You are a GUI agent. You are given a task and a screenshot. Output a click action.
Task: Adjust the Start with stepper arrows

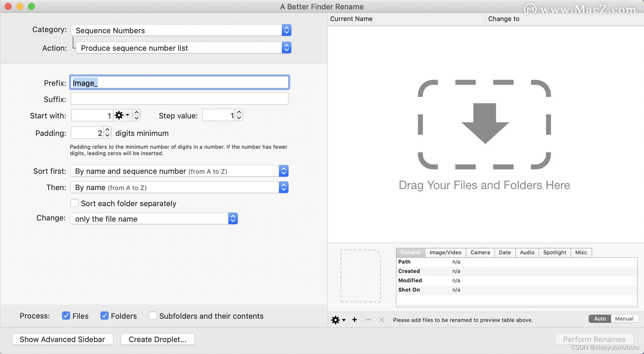point(137,115)
